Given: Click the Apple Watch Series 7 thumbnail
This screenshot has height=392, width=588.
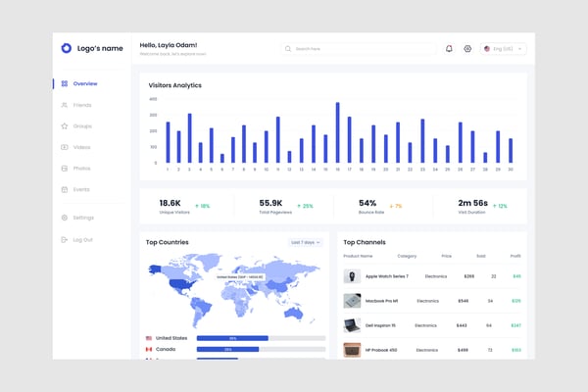Looking at the screenshot, I should (352, 276).
